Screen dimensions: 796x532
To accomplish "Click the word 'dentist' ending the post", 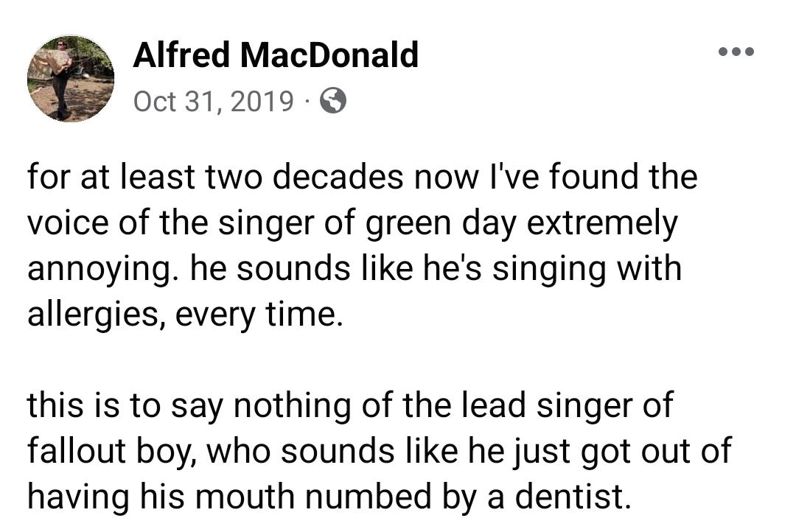I will pyautogui.click(x=573, y=496).
